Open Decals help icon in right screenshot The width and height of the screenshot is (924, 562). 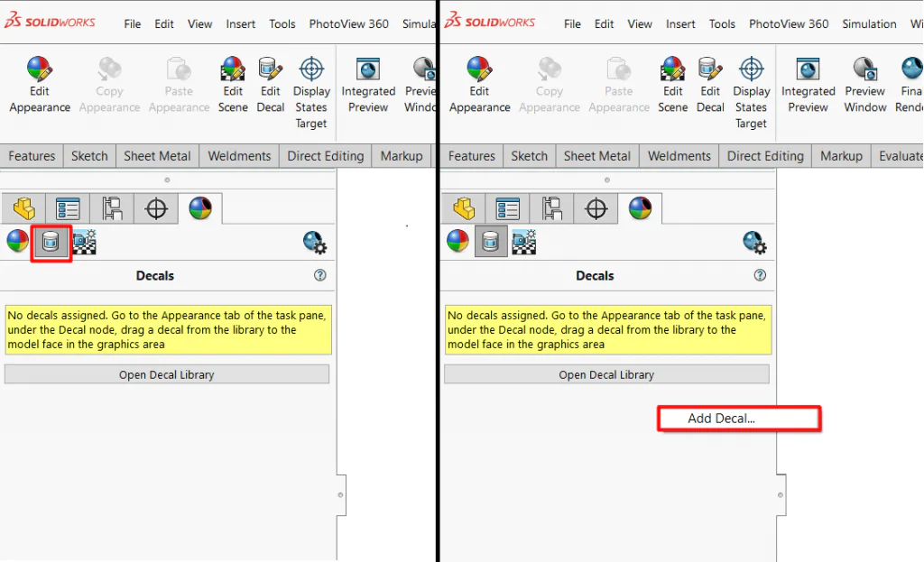click(x=760, y=275)
